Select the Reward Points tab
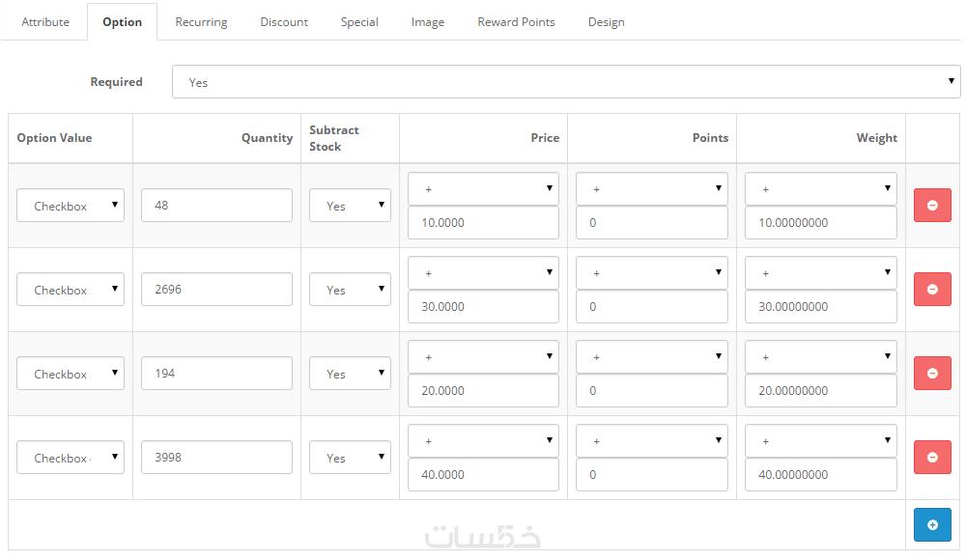The width and height of the screenshot is (966, 560). [x=516, y=22]
